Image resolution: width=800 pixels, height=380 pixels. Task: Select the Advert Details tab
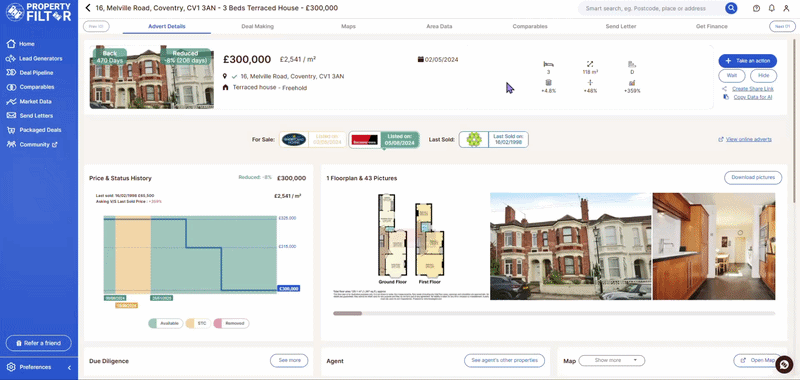click(167, 27)
